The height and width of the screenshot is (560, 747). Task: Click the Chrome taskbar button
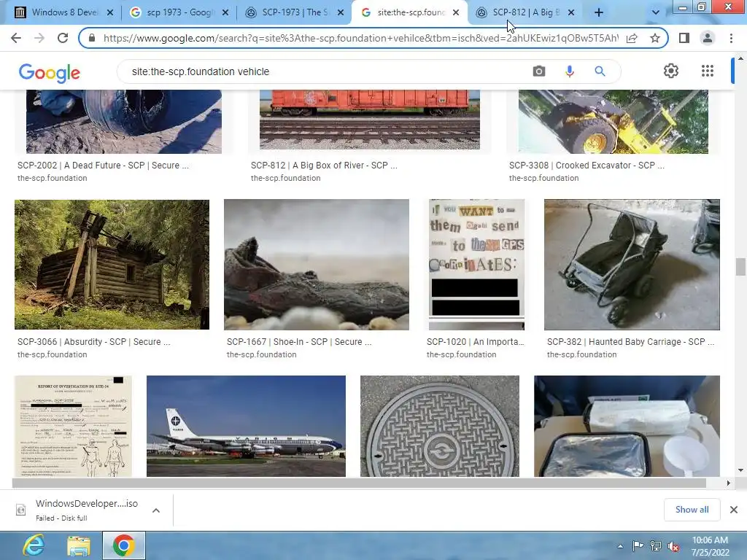[124, 545]
